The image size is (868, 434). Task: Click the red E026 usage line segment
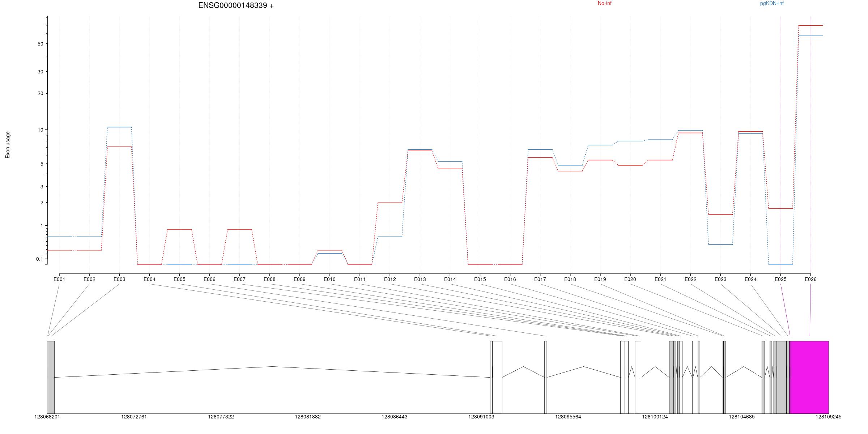tap(810, 26)
